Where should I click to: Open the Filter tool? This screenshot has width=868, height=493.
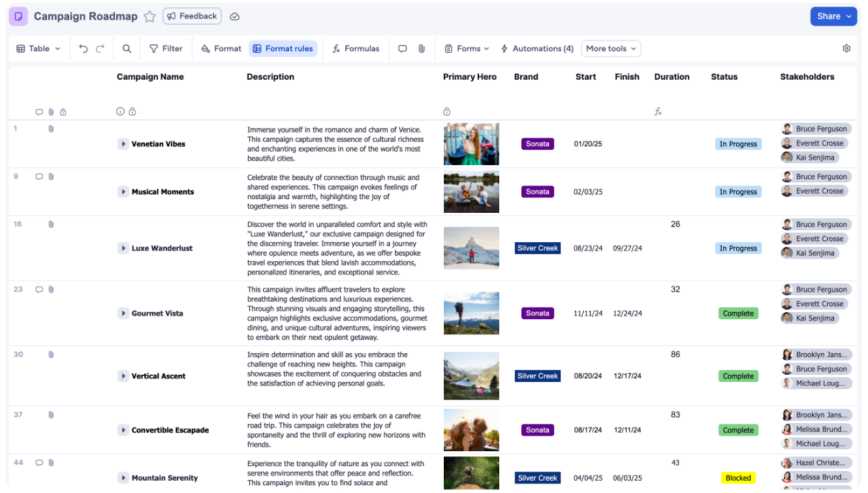click(x=166, y=48)
